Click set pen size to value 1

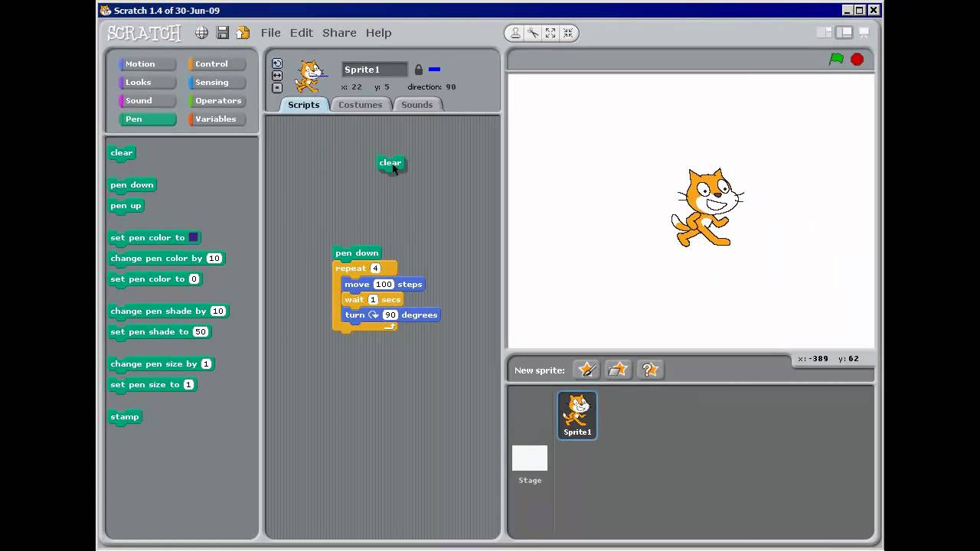coord(188,384)
